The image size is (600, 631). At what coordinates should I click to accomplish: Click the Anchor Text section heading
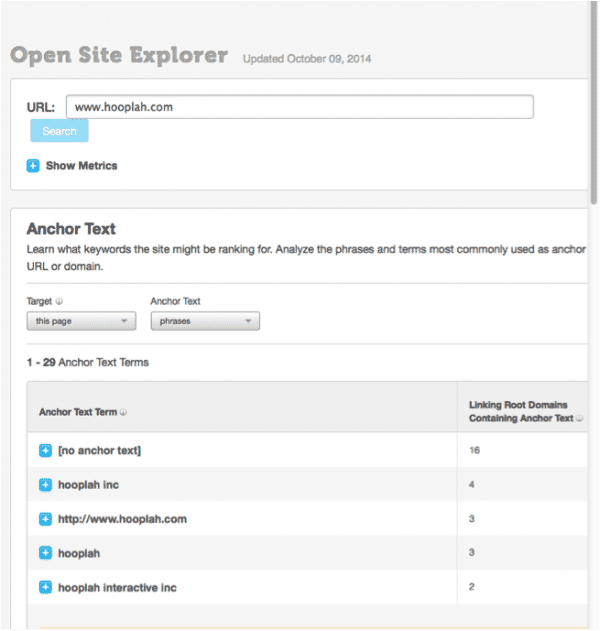tap(71, 229)
